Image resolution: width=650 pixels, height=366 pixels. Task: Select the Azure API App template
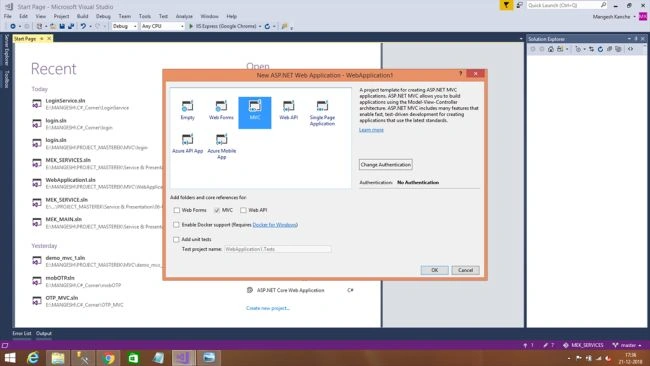pyautogui.click(x=187, y=143)
